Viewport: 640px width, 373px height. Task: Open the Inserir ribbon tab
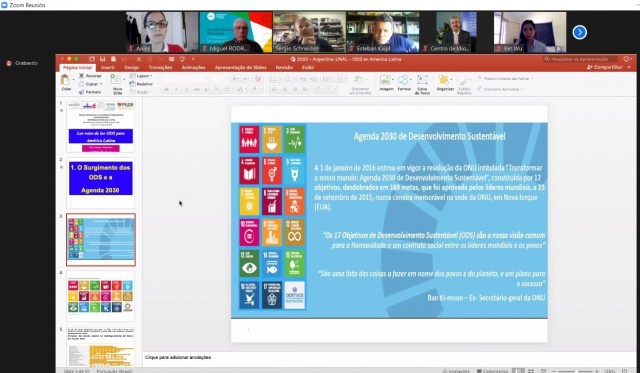[108, 68]
